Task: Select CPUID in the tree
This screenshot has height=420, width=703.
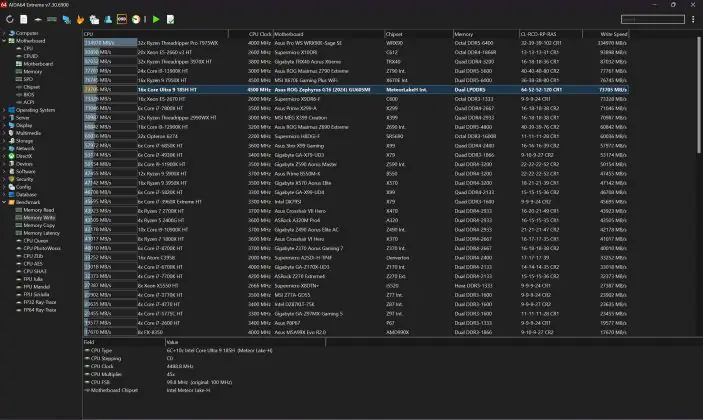Action: (30, 56)
